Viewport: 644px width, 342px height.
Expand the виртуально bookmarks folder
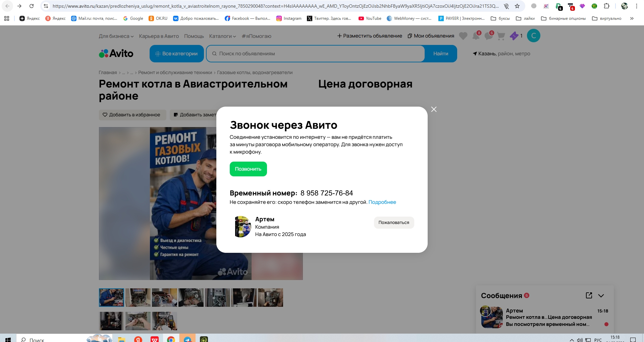click(x=607, y=18)
